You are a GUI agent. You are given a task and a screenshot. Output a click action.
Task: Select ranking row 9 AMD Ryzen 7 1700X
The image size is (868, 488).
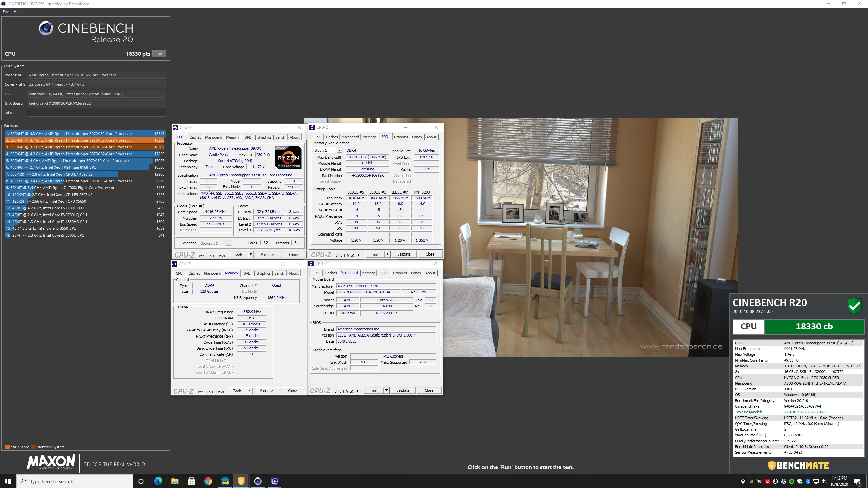coord(85,188)
